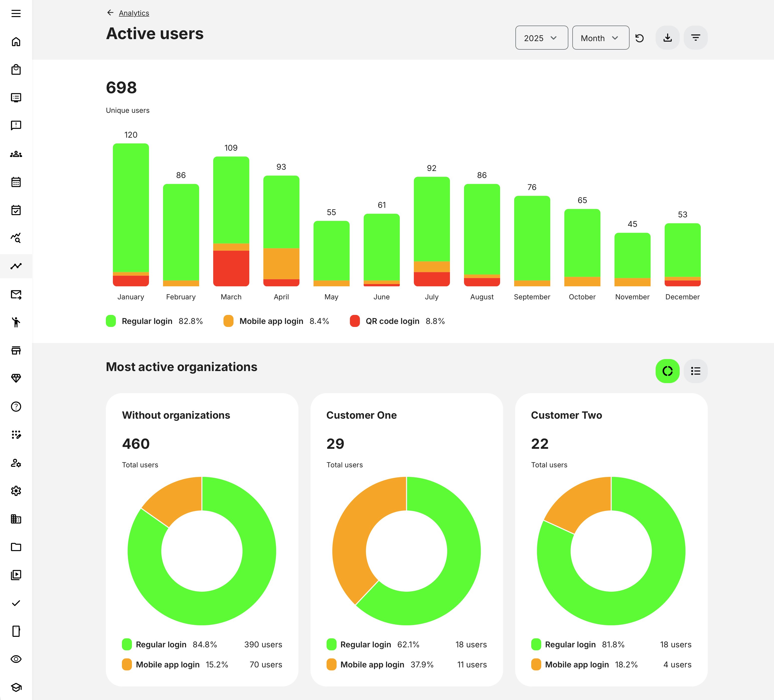Expand the hamburger menu at the top left
Image resolution: width=774 pixels, height=700 pixels.
tap(16, 14)
